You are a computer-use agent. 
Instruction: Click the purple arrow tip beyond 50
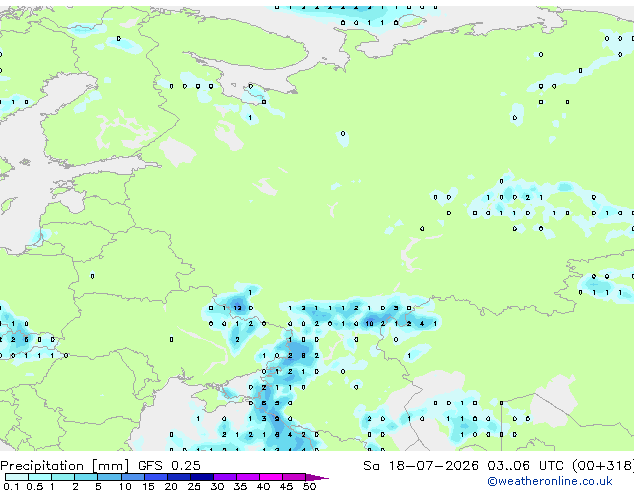pyautogui.click(x=317, y=477)
